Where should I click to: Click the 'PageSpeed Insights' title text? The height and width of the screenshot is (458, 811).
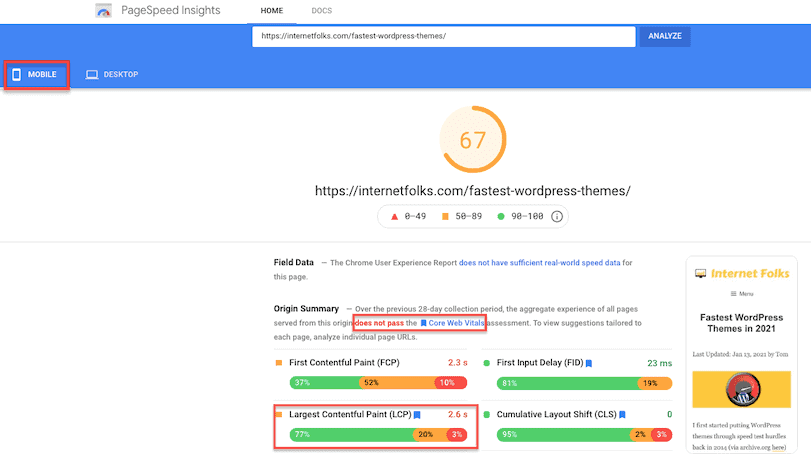pyautogui.click(x=171, y=10)
